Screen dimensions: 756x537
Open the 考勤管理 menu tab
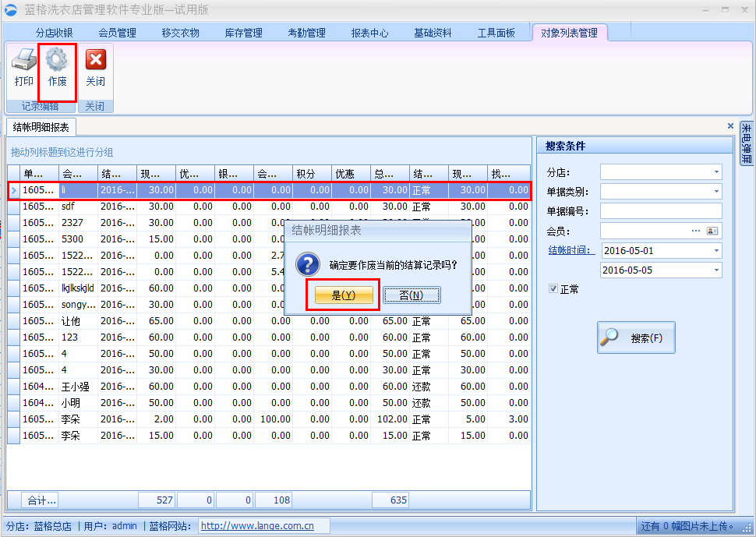(x=306, y=33)
